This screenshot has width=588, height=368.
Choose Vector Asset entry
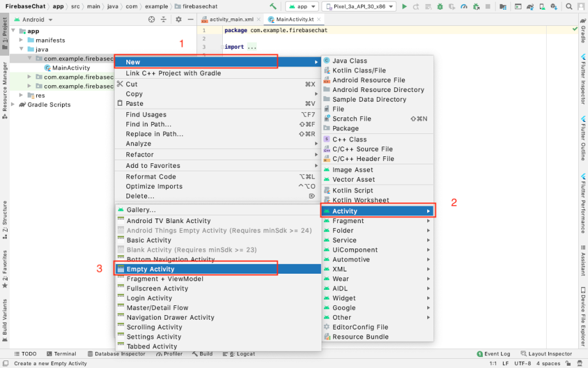[x=378, y=179]
